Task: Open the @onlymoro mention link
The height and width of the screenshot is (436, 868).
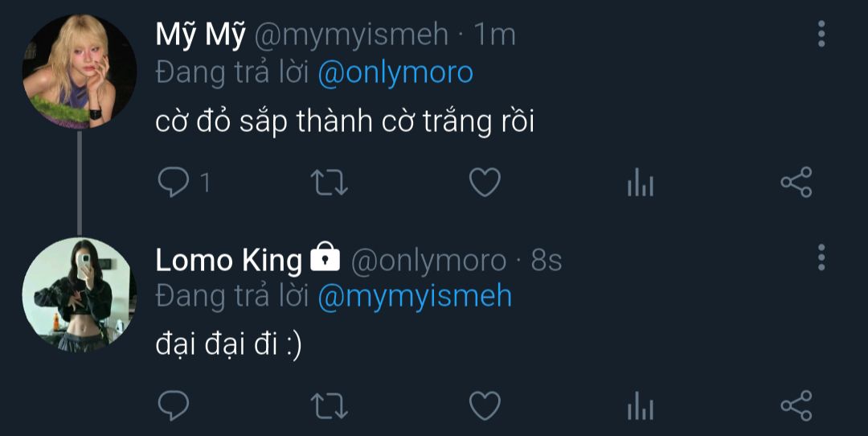Action: pos(395,74)
